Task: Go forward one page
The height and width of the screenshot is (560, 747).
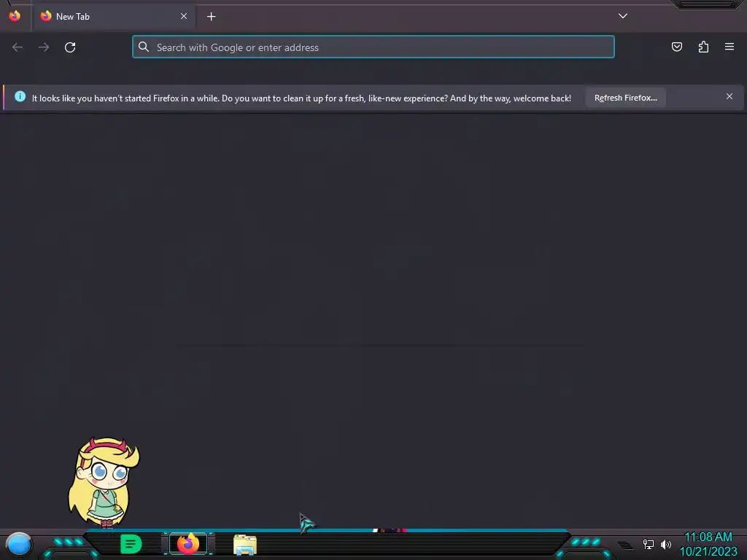Action: tap(44, 47)
